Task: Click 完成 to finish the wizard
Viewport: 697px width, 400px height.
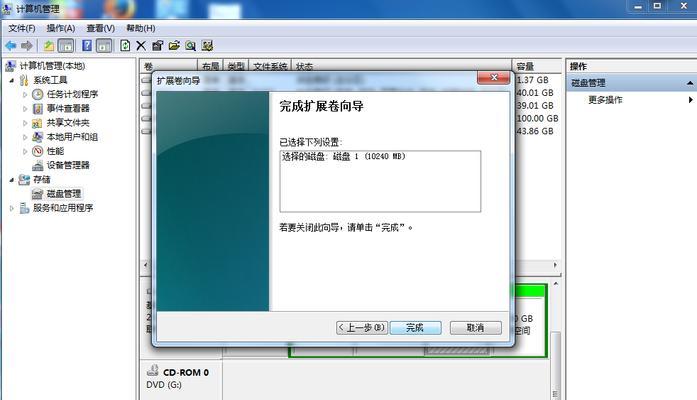Action: (415, 328)
